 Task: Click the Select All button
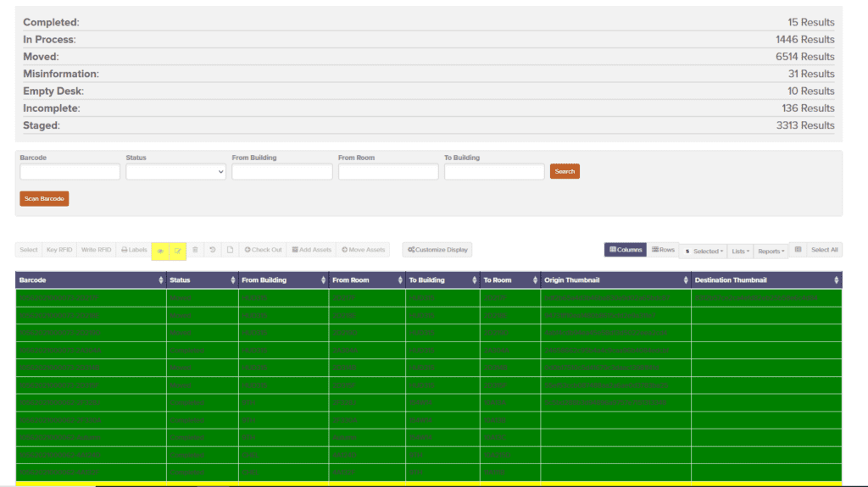824,250
